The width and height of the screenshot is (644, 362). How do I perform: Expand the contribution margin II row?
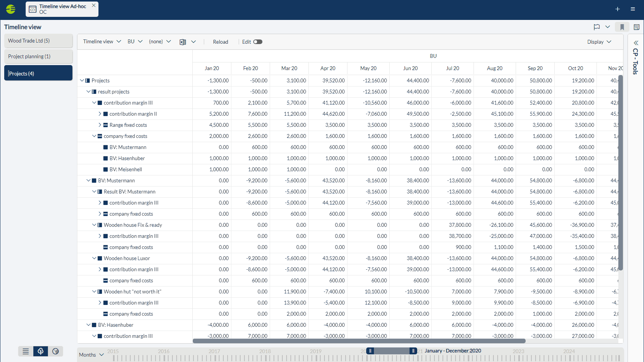pyautogui.click(x=100, y=114)
